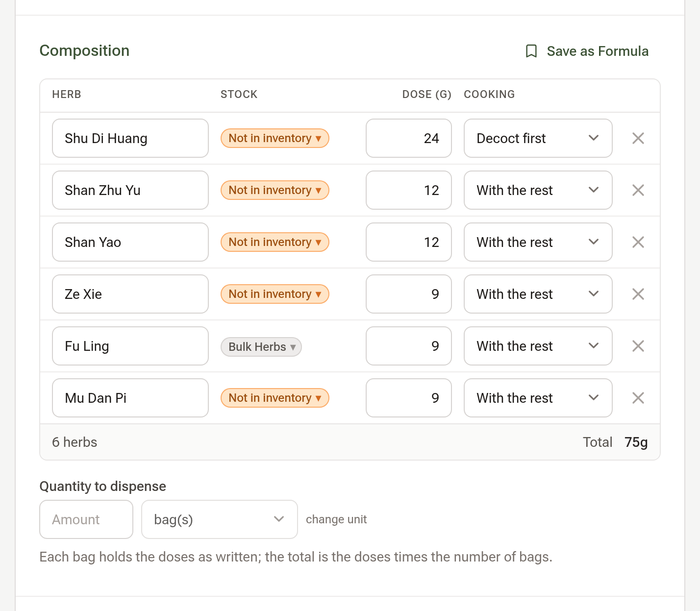
Task: Remove the Shan Zhu Yu row
Action: (638, 190)
